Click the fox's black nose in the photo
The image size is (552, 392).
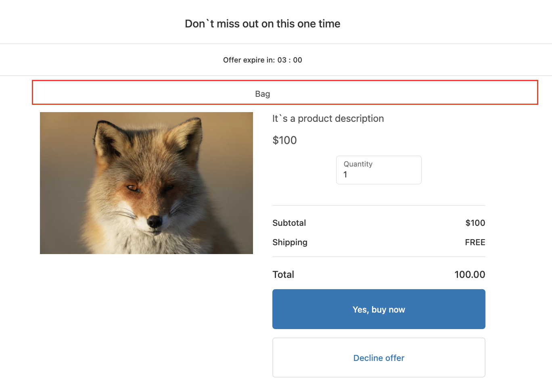click(x=154, y=221)
